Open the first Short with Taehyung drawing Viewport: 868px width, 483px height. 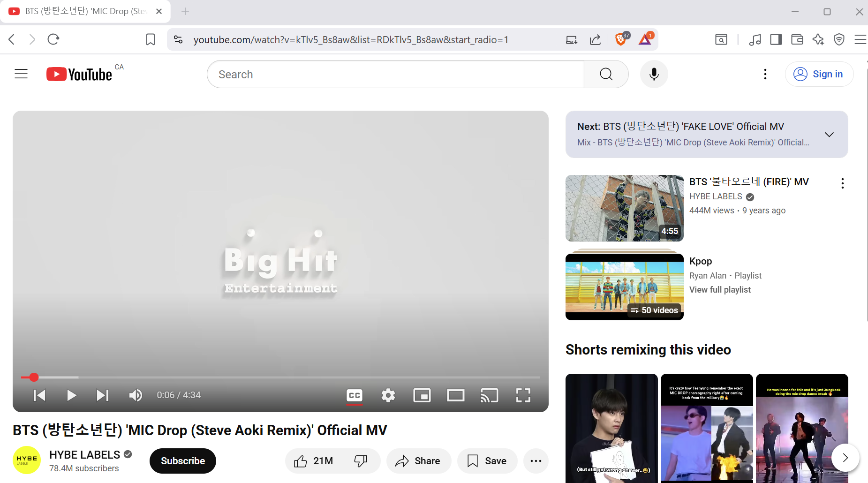(611, 428)
